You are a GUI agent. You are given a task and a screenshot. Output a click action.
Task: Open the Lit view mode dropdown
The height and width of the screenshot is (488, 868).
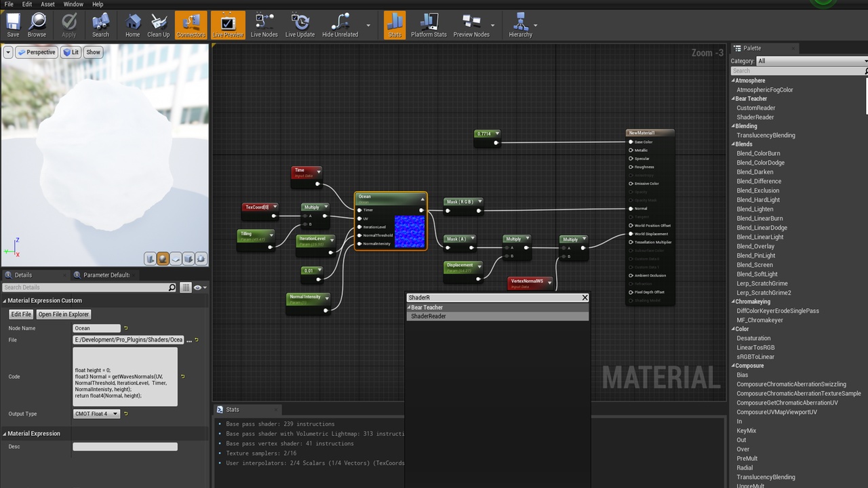pyautogui.click(x=71, y=52)
